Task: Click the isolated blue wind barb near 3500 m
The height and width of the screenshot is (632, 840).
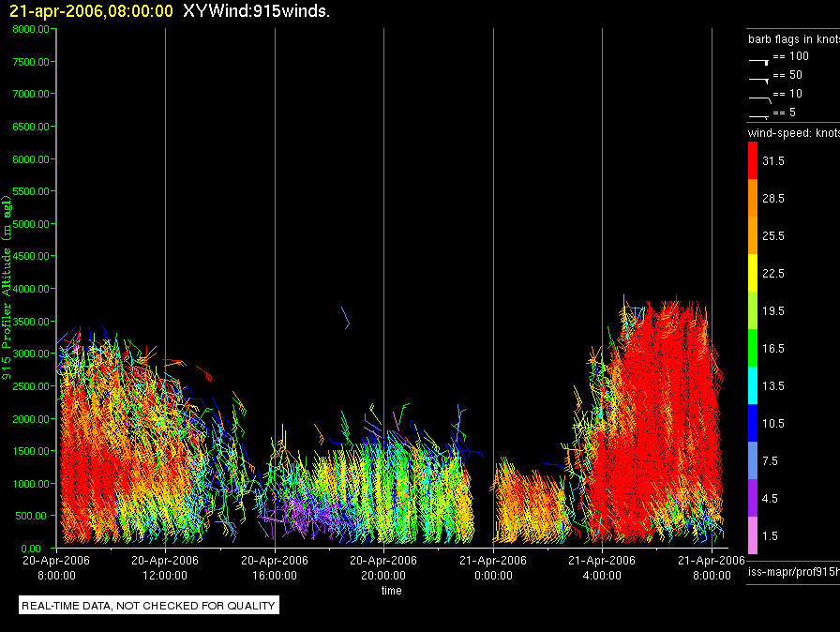Action: click(x=346, y=318)
